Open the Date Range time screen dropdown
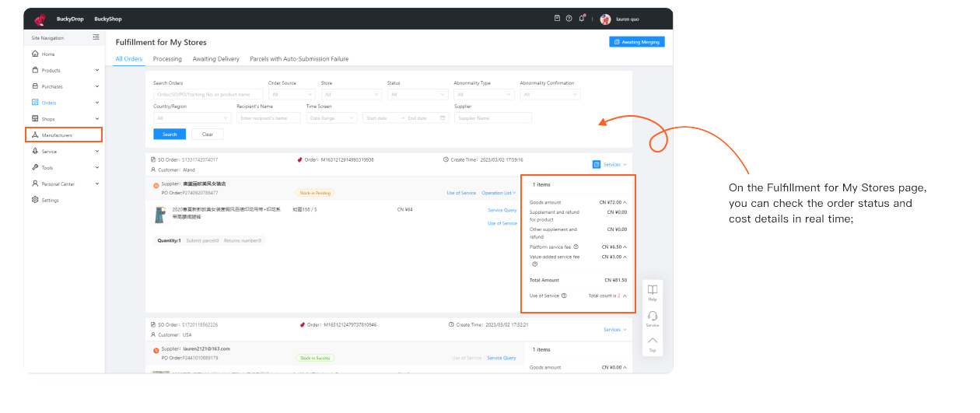This screenshot has width=980, height=413. pyautogui.click(x=331, y=117)
